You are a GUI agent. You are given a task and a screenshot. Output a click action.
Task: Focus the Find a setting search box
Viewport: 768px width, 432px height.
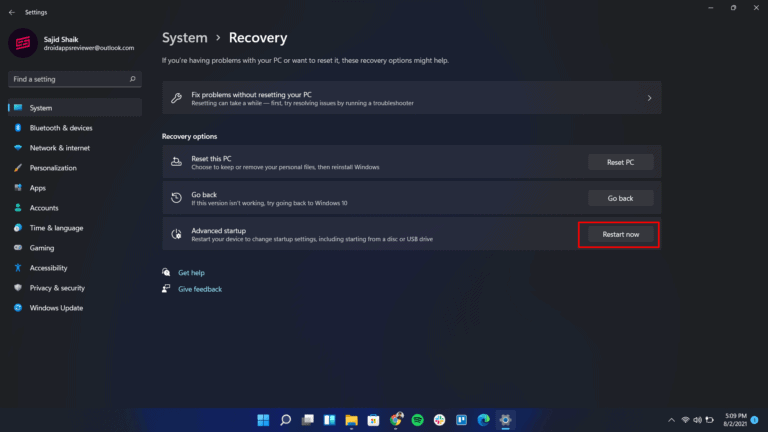point(75,79)
